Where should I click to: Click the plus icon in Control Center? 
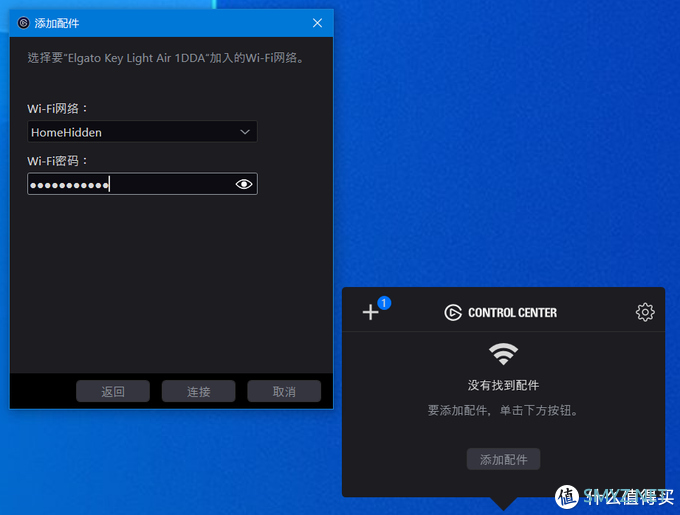click(370, 312)
